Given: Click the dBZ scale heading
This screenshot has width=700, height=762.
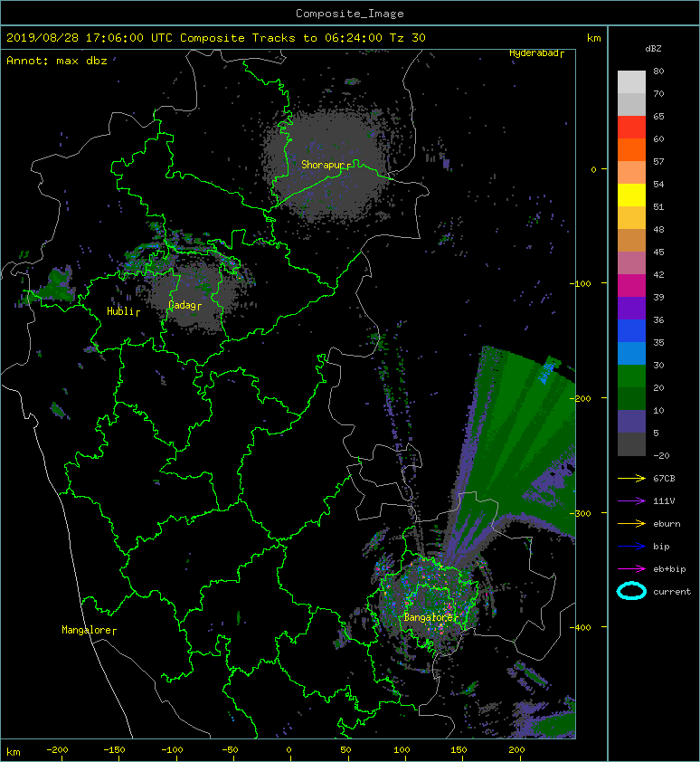Looking at the screenshot, I should [x=653, y=49].
